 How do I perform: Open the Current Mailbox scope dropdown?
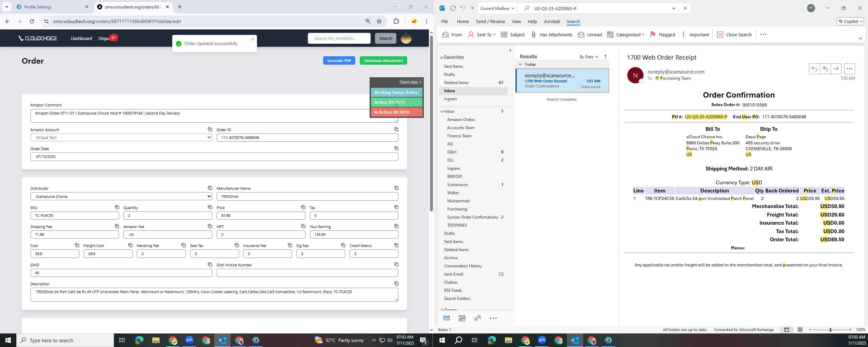coord(497,8)
